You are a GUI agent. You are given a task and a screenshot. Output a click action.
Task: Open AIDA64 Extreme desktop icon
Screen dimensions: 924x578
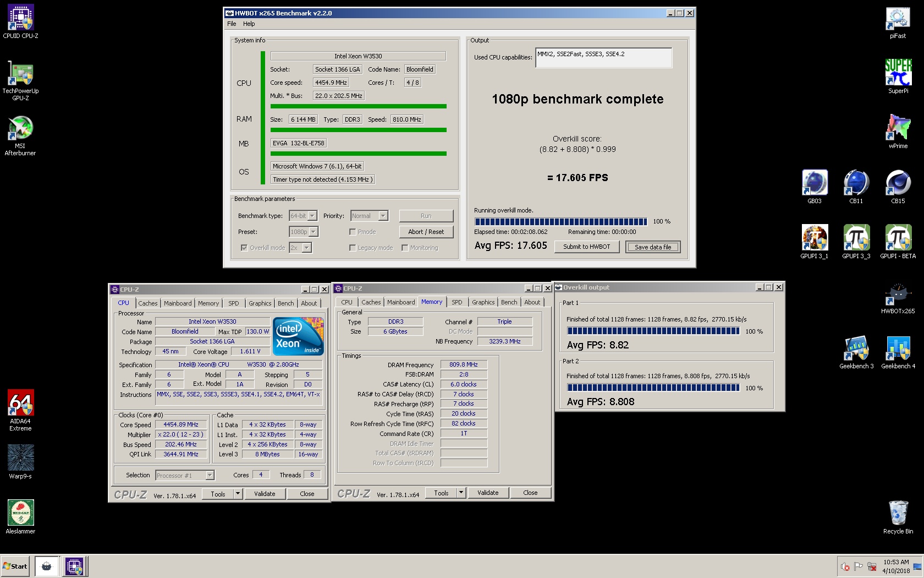(x=20, y=410)
